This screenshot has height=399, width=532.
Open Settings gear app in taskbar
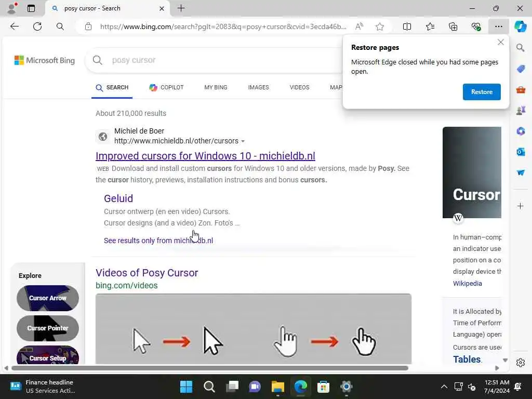point(346,387)
